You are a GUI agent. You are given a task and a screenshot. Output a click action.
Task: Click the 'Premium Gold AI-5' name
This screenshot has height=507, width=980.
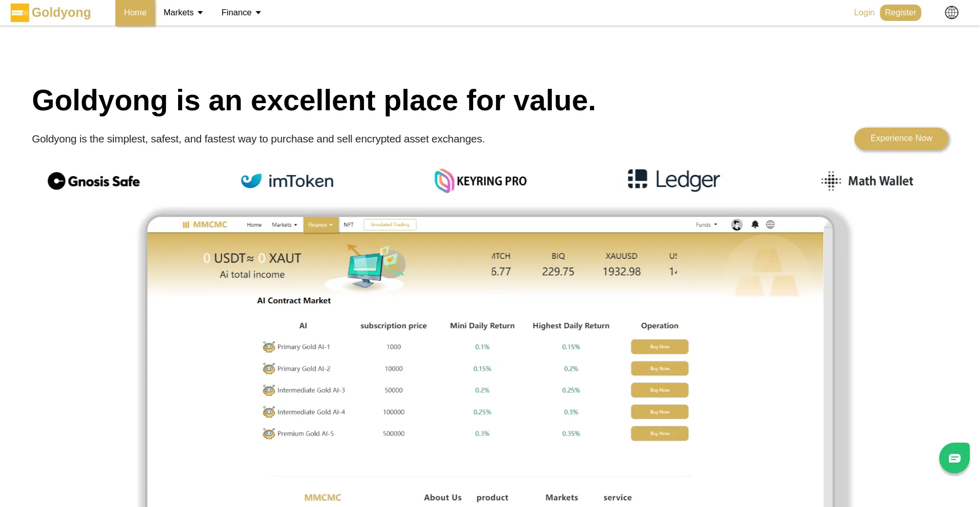306,433
